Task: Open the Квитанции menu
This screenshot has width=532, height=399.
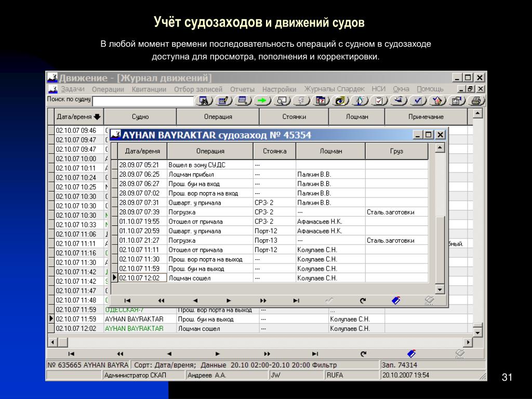Action: [x=149, y=89]
